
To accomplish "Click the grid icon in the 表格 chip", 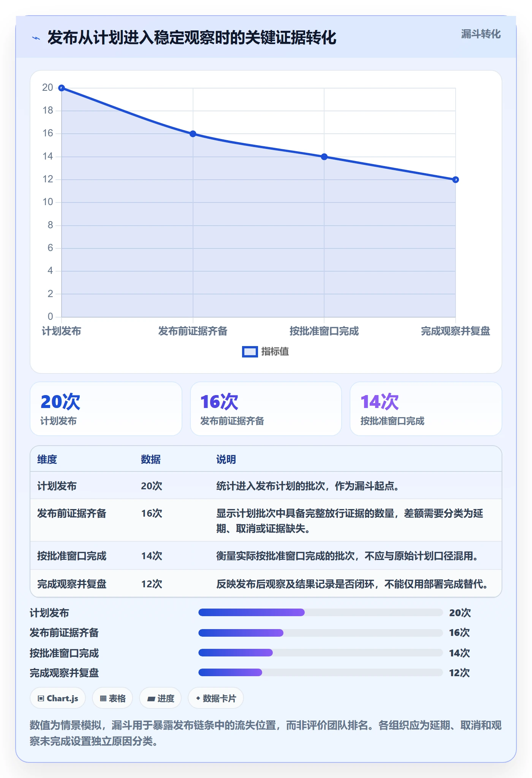I will [103, 698].
